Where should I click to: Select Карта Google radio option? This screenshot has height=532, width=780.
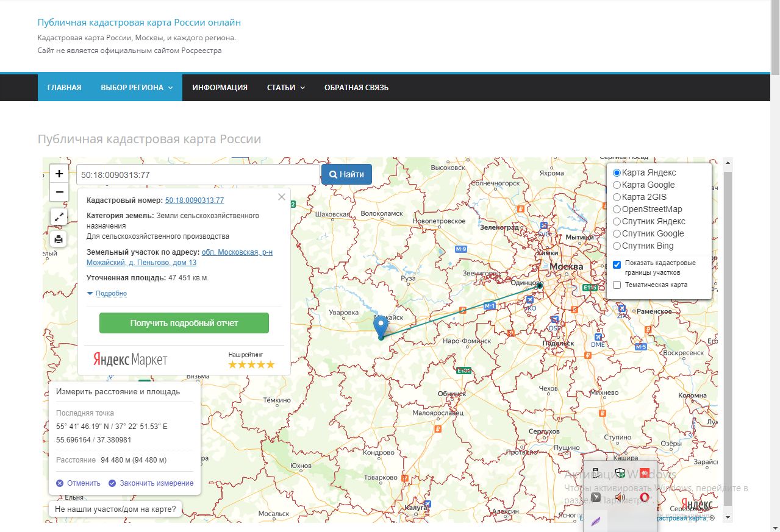(x=617, y=185)
